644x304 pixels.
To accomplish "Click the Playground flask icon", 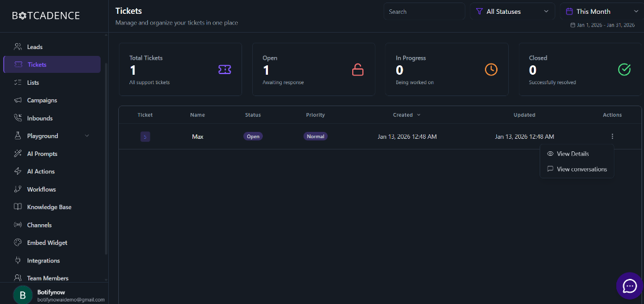I will pos(18,136).
